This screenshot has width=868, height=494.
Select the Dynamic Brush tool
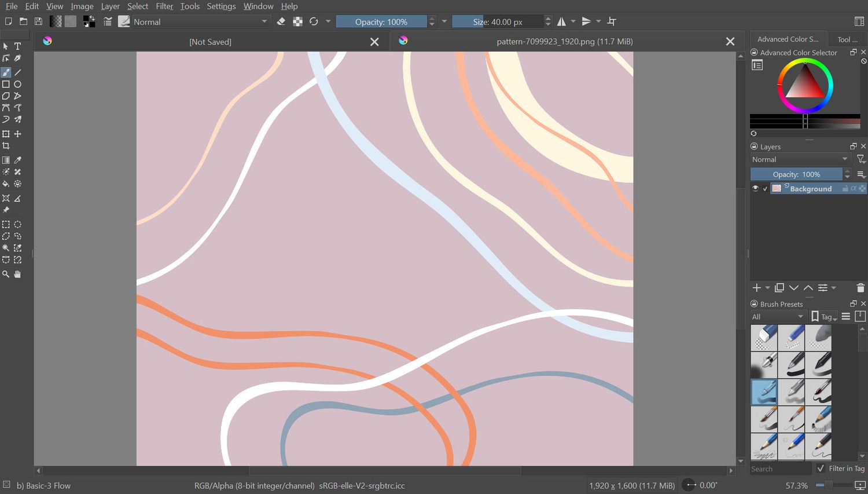[6, 119]
